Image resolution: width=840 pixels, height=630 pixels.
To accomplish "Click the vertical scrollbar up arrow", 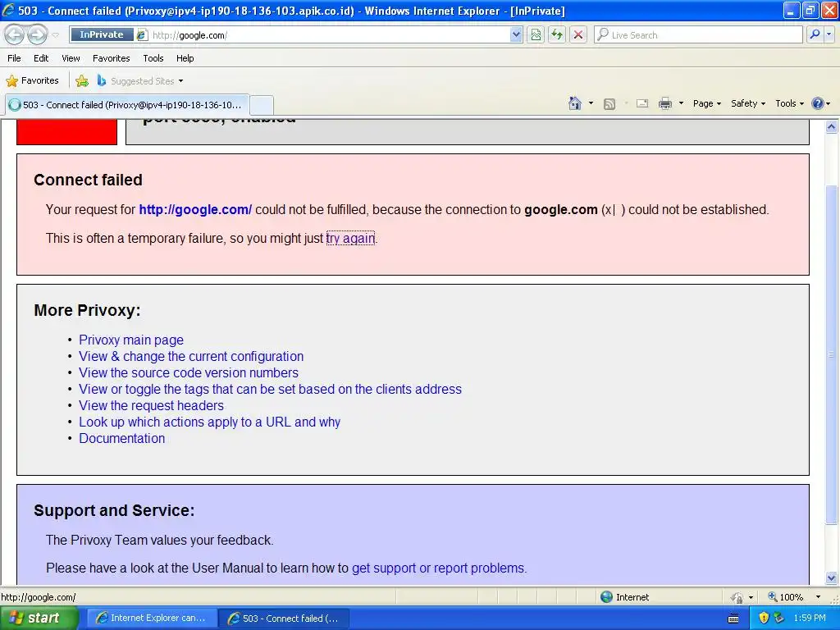I will [832, 127].
